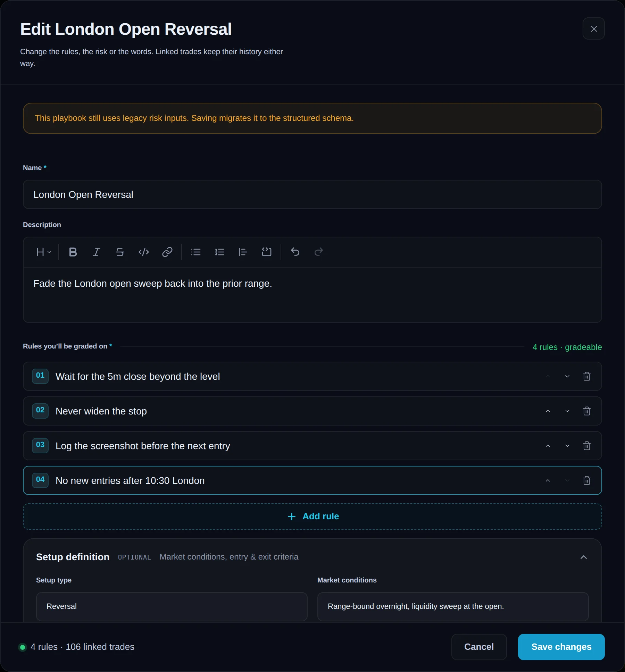Redo the description edit
This screenshot has height=672, width=625.
pyautogui.click(x=319, y=252)
